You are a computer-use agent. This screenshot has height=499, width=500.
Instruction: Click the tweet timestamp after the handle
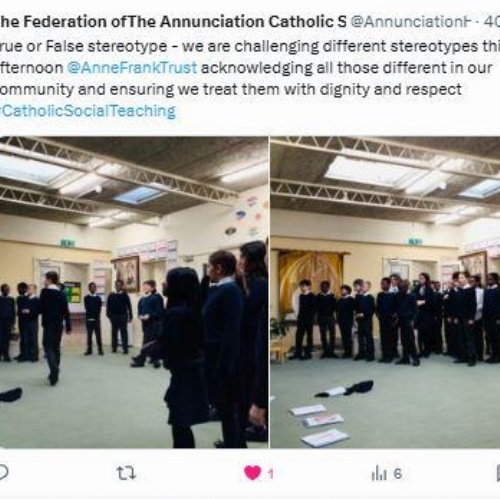coord(492,22)
